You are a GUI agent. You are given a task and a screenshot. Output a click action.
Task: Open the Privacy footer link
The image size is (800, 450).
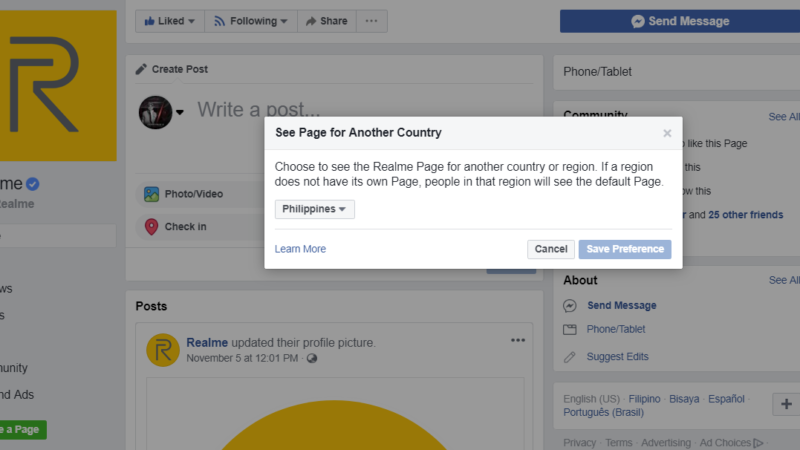coord(580,443)
